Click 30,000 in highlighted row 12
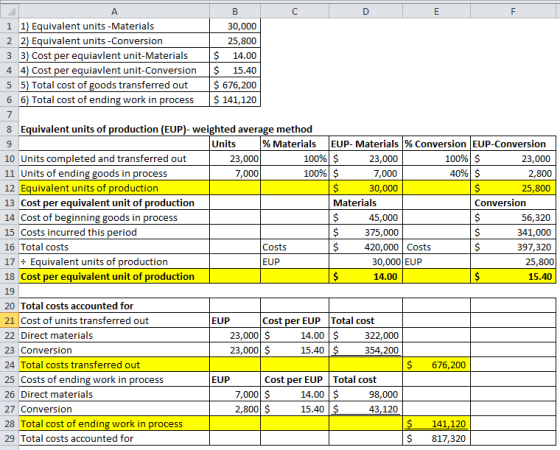Viewport: 560px width, 450px height. (365, 188)
